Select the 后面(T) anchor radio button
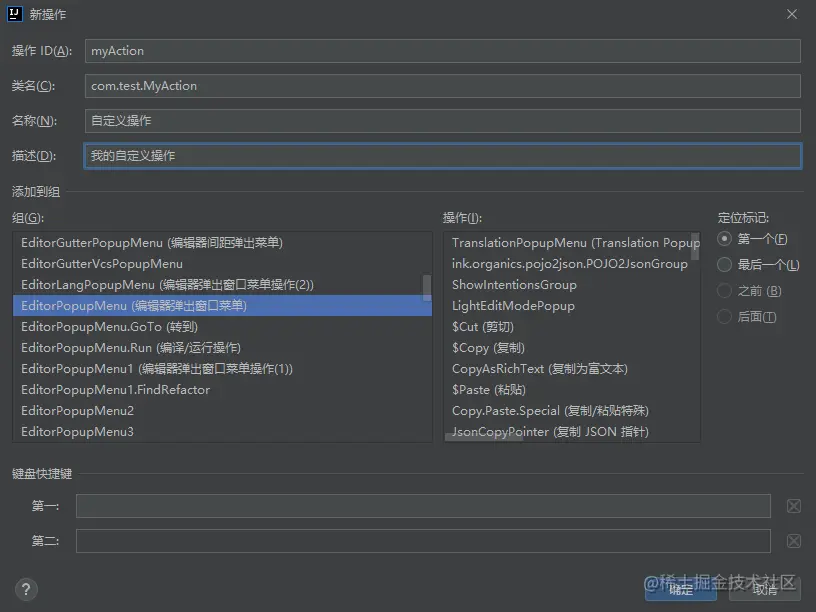Screen dimensions: 816x612 724,316
